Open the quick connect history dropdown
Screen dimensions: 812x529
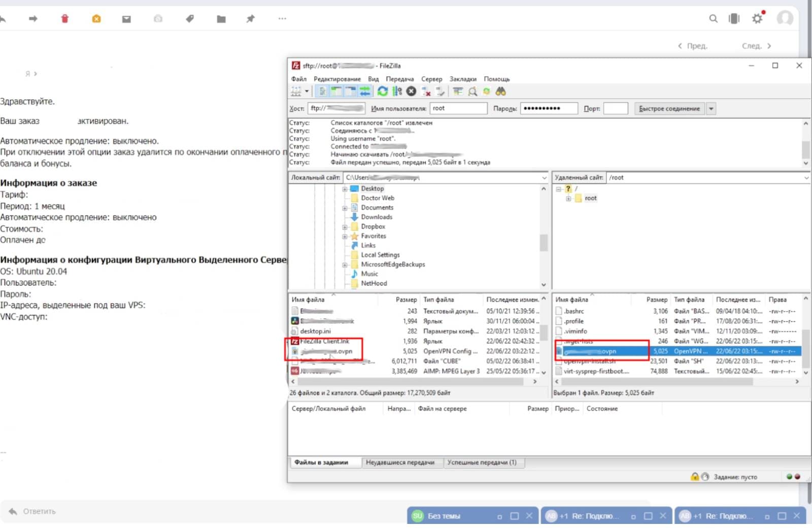click(711, 109)
